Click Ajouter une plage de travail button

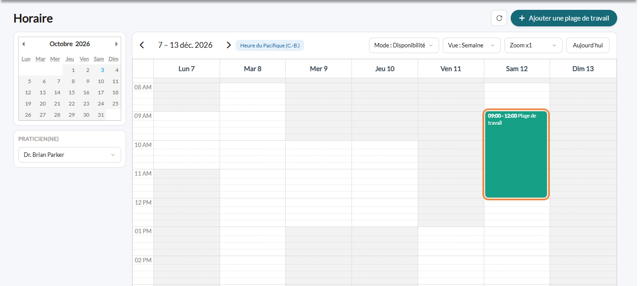pos(564,18)
